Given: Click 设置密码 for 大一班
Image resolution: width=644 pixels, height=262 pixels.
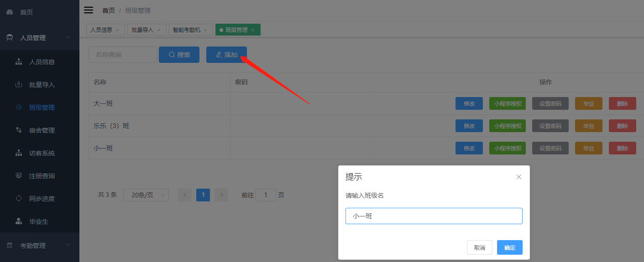Looking at the screenshot, I should click(x=550, y=103).
